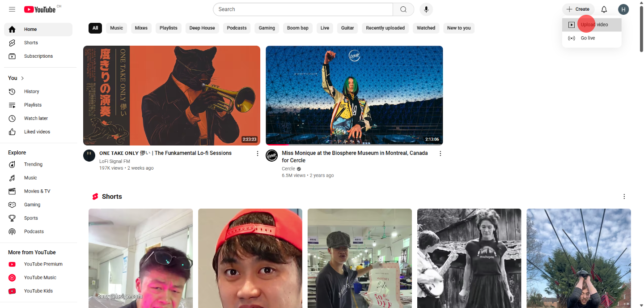The height and width of the screenshot is (308, 644).
Task: Click the search magnifier button
Action: 403,9
